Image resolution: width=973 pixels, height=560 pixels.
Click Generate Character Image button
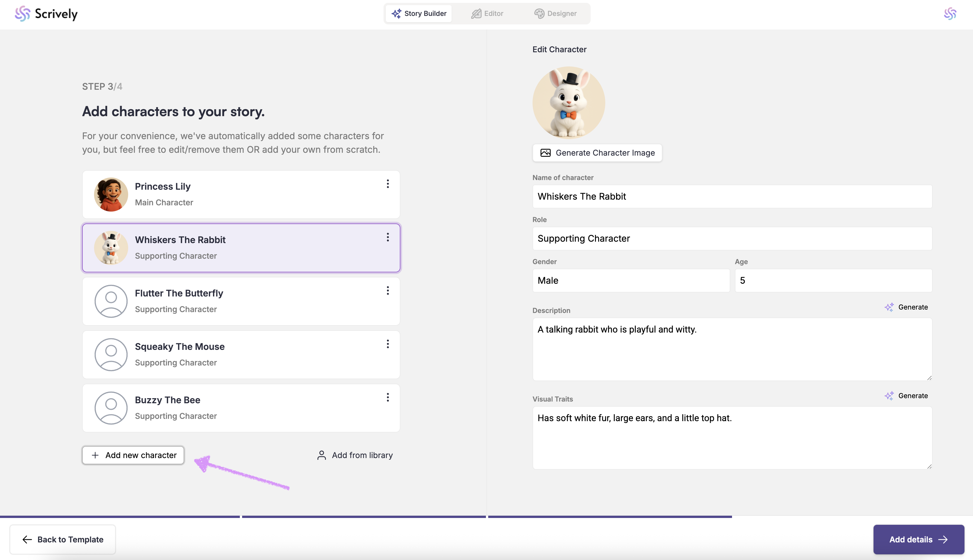(597, 153)
